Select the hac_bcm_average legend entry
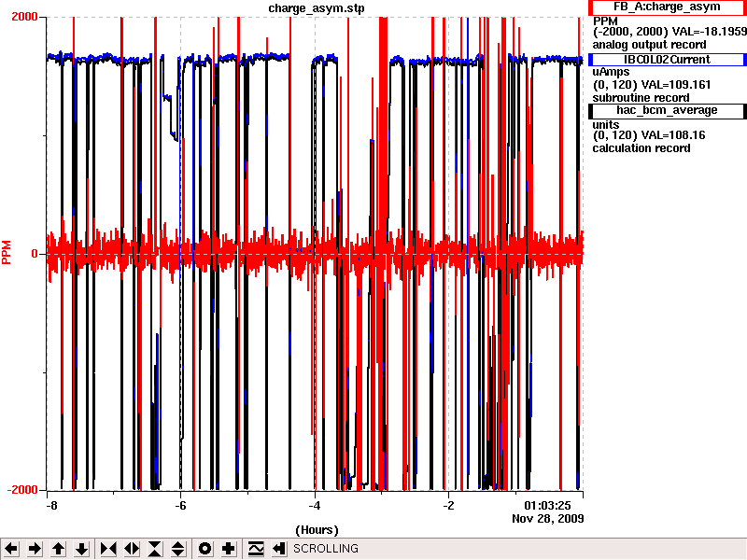747x560 pixels. [667, 110]
